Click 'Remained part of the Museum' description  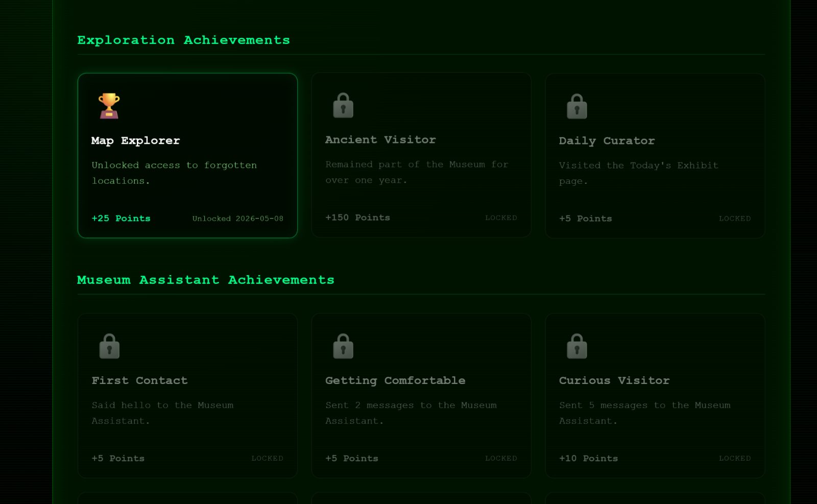pos(417,172)
